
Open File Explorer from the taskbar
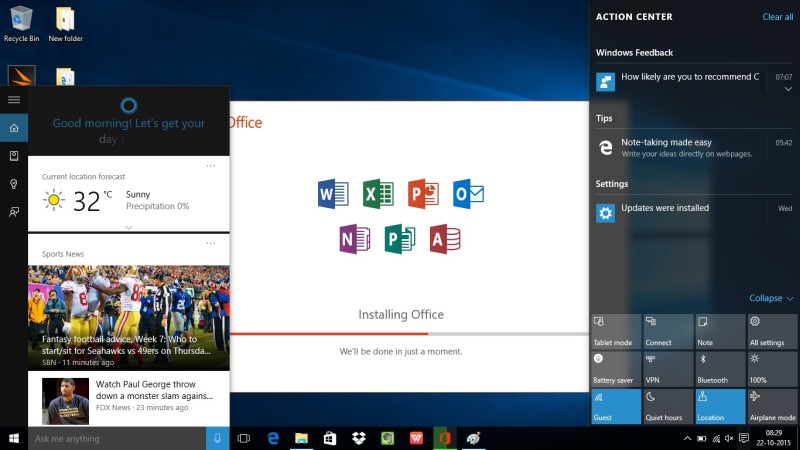pos(302,438)
